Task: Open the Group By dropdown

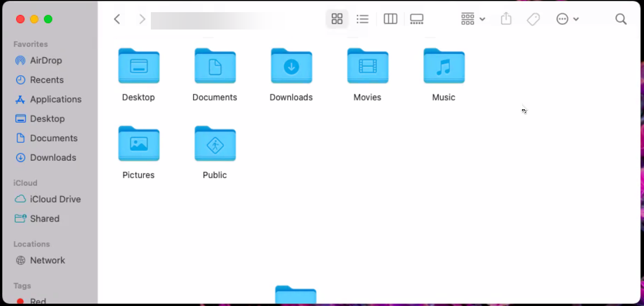Action: click(x=473, y=19)
